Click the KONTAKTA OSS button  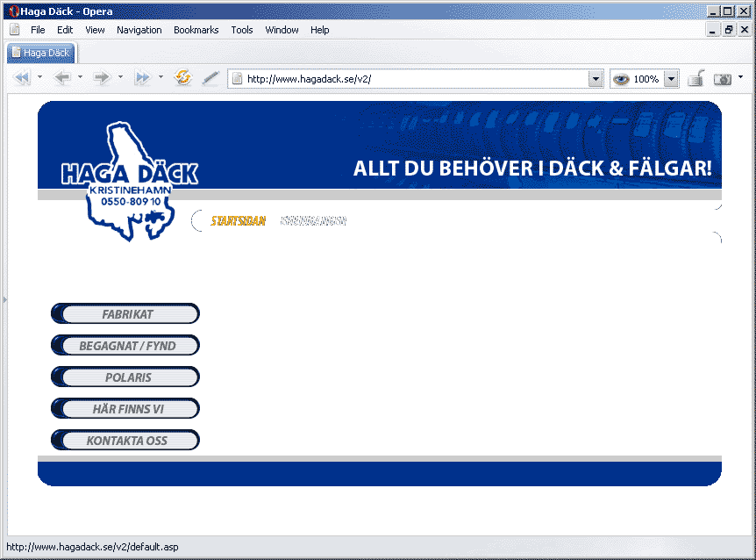[x=125, y=441]
